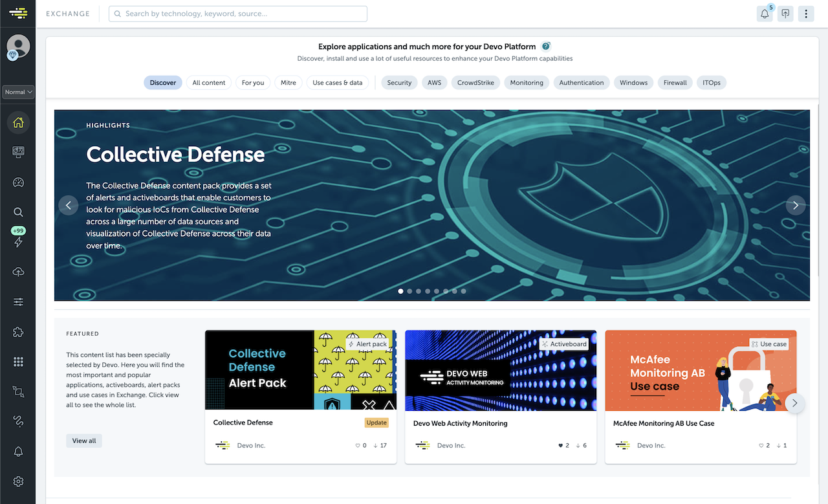Screen dimensions: 828x504
Task: Open the search magnifier icon in sidebar
Action: click(x=18, y=212)
